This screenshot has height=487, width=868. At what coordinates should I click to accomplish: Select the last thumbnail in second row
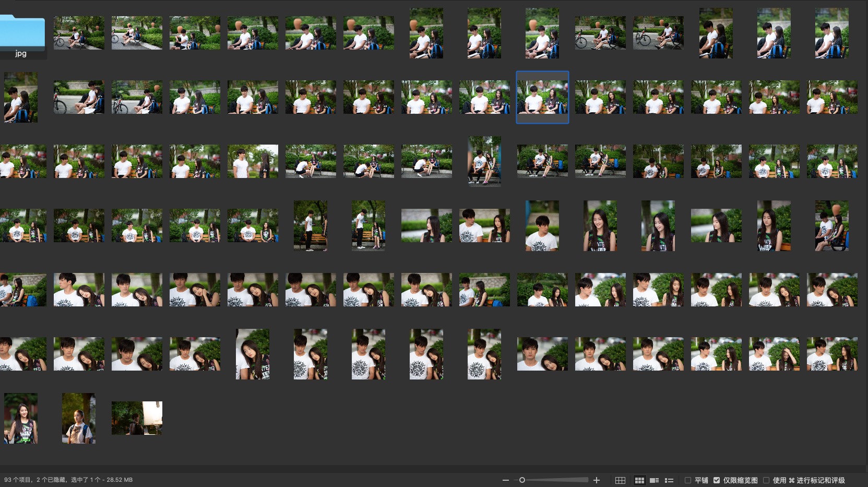point(831,97)
